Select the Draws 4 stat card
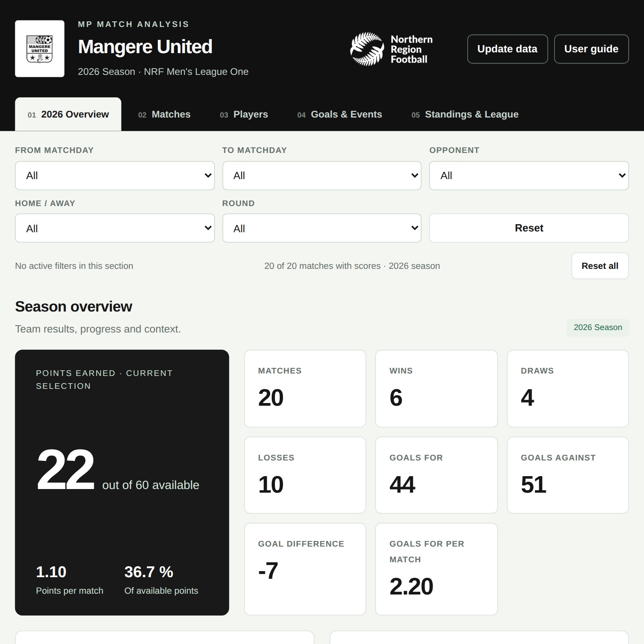This screenshot has height=644, width=644. 568,388
